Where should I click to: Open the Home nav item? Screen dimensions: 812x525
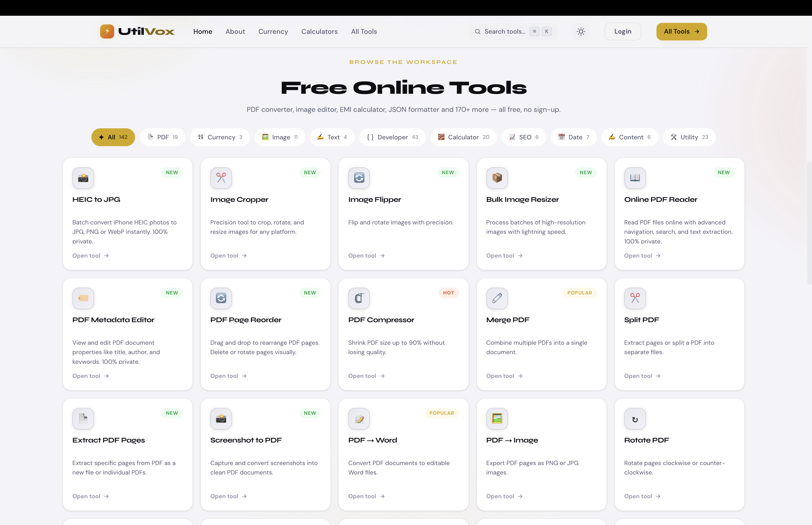203,31
